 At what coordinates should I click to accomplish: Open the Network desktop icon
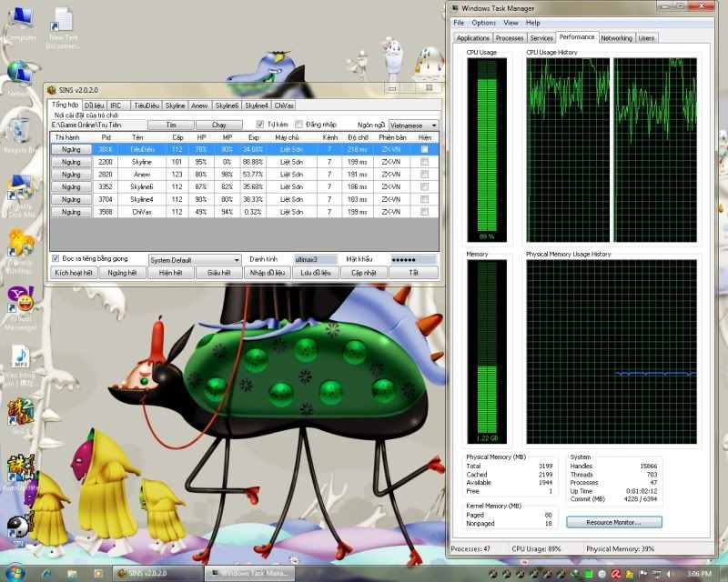[x=18, y=78]
